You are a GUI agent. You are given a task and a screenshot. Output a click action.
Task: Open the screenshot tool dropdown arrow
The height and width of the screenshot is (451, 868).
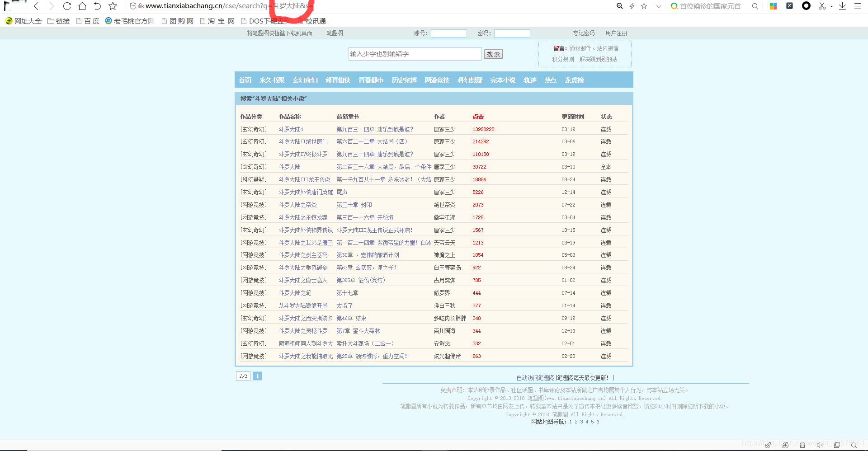point(831,6)
